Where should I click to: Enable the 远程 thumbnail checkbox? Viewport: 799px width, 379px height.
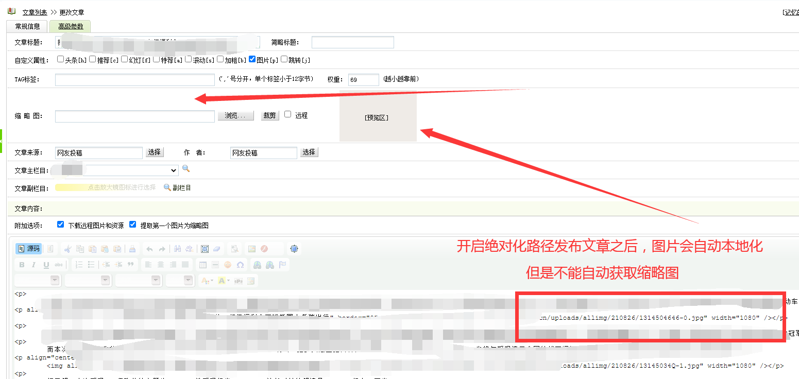[x=288, y=114]
